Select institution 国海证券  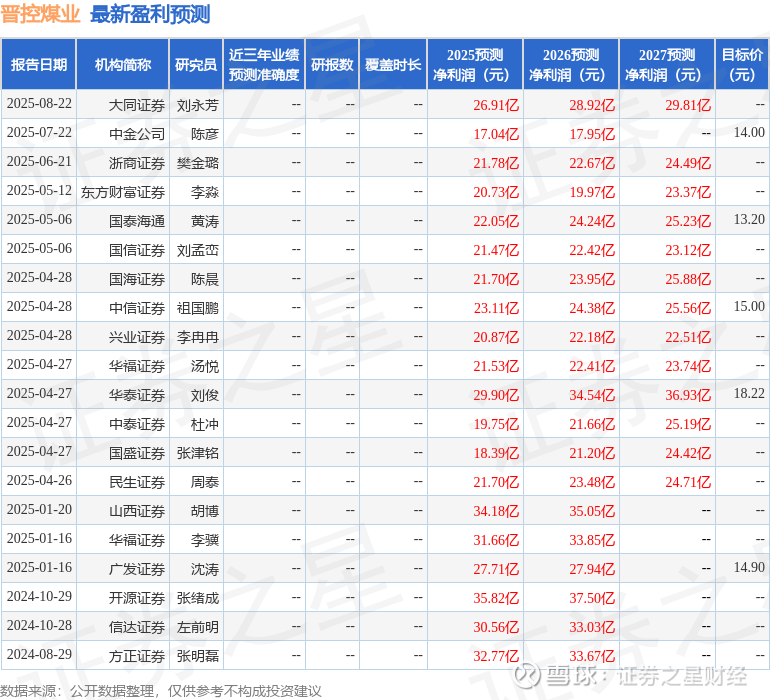click(x=137, y=279)
